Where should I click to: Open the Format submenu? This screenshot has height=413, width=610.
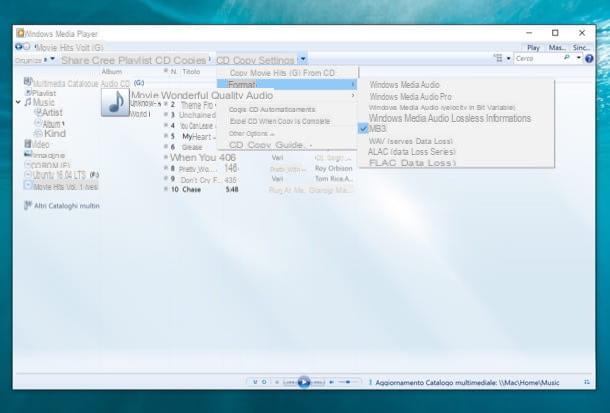[x=287, y=84]
